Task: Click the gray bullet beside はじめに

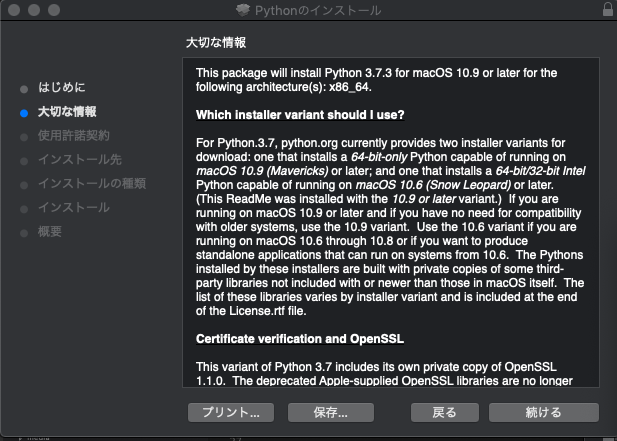Action: tap(23, 88)
